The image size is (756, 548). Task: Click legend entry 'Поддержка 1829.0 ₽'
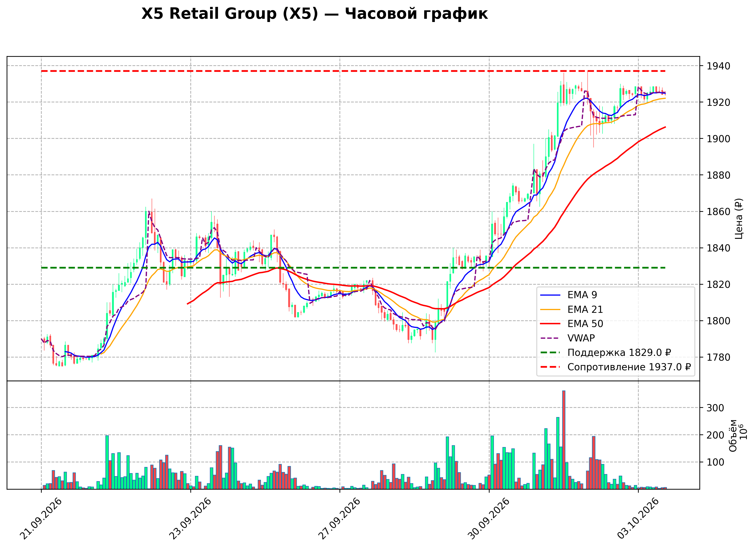[x=606, y=352]
